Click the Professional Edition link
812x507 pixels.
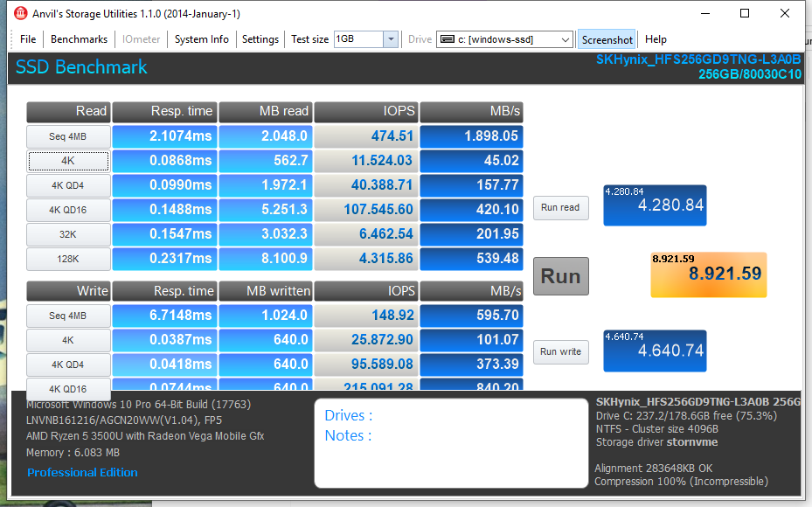(x=82, y=473)
